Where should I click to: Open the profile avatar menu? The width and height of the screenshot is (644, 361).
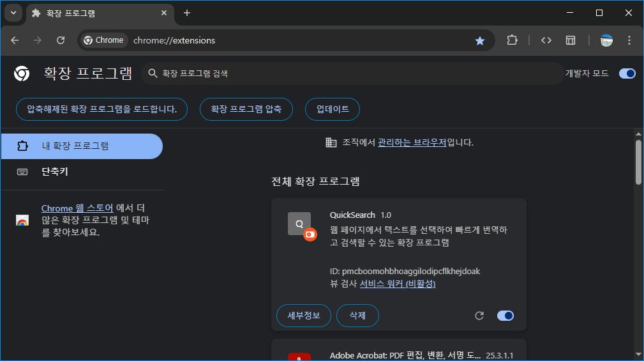click(606, 40)
